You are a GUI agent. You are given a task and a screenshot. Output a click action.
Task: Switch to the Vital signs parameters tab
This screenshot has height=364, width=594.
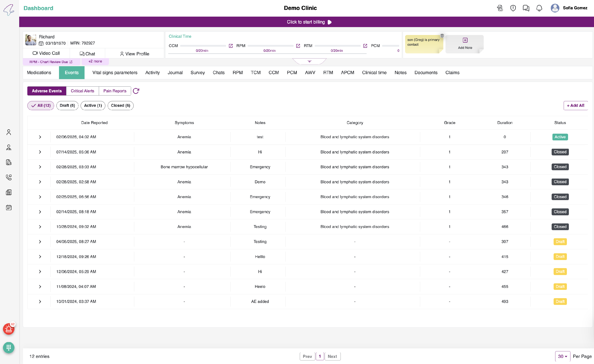pos(115,72)
